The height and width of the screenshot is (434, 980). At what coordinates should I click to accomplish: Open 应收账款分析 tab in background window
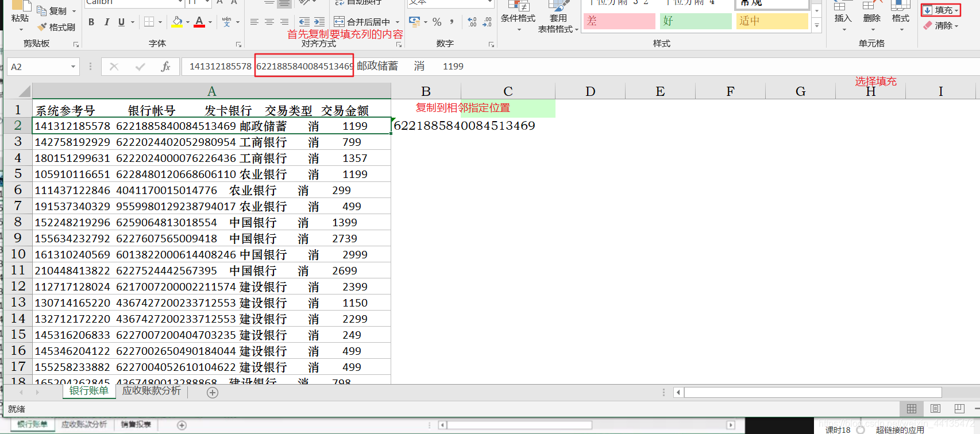tap(84, 425)
